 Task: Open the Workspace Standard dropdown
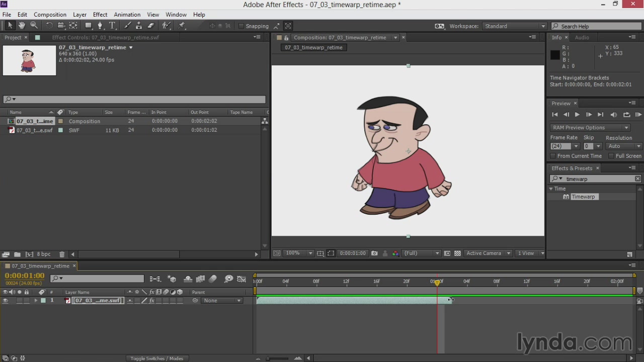pos(515,26)
